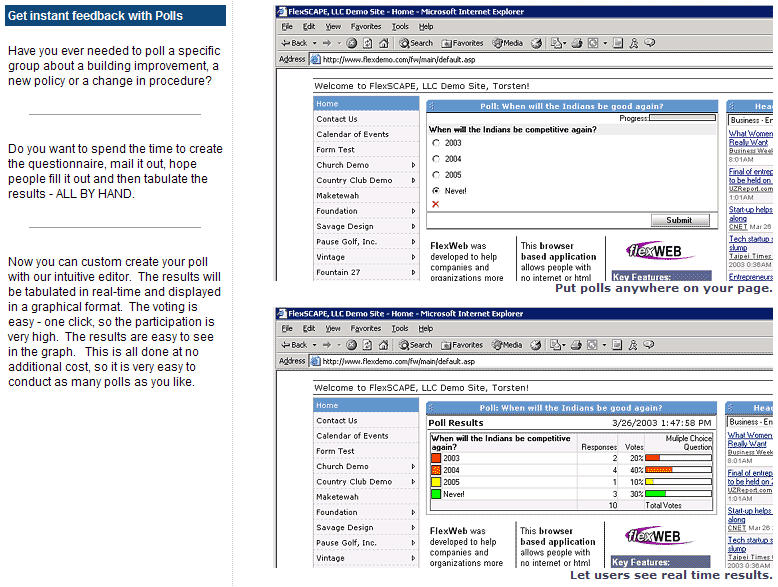Click Home icon in the poll-voting browser toolbar
The height and width of the screenshot is (587, 778).
point(384,43)
